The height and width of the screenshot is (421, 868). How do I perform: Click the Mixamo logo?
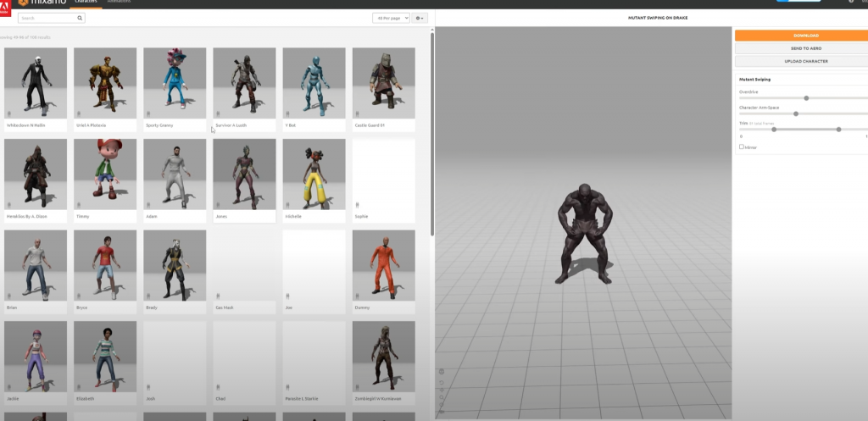[x=42, y=3]
